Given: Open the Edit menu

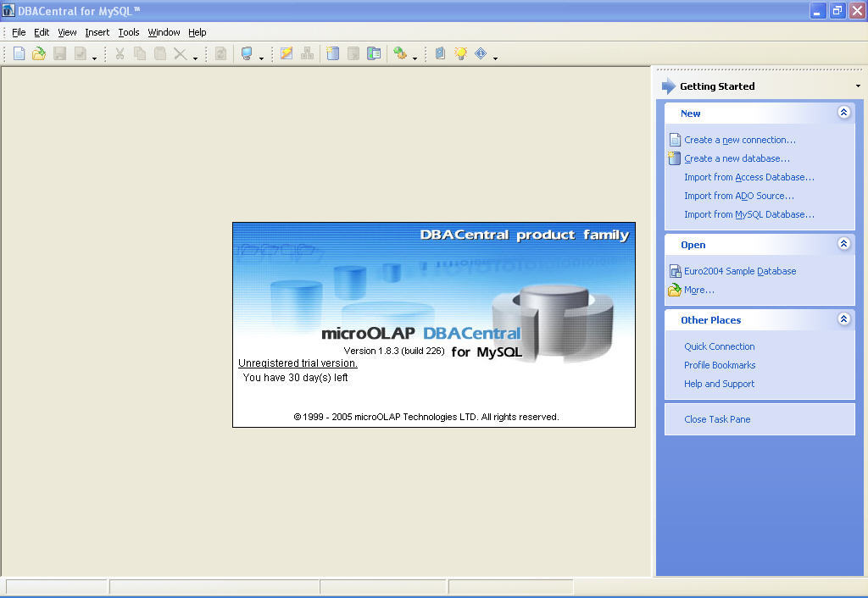Looking at the screenshot, I should [x=42, y=32].
